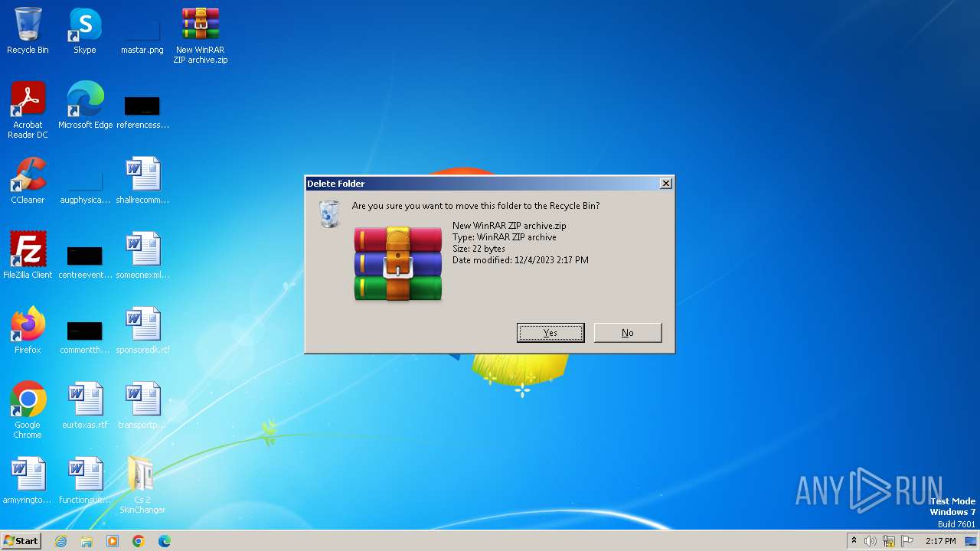The image size is (980, 551).
Task: Close the Delete Folder dialog
Action: coord(666,184)
